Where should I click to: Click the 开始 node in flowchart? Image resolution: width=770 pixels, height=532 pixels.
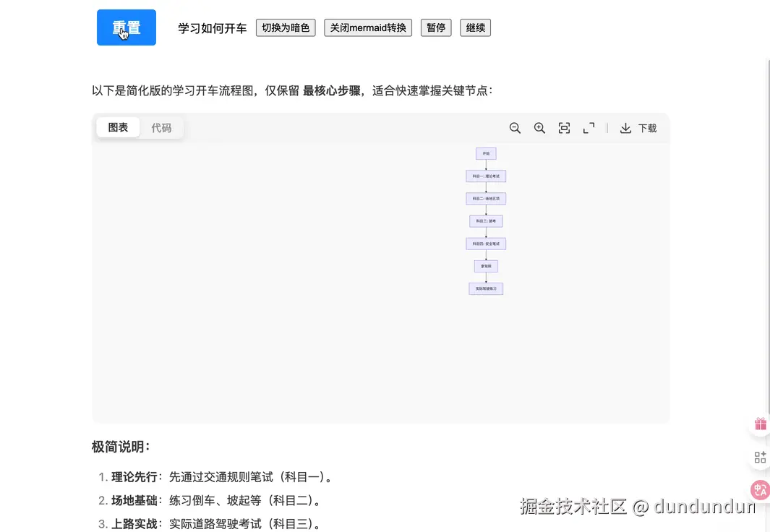click(x=486, y=154)
